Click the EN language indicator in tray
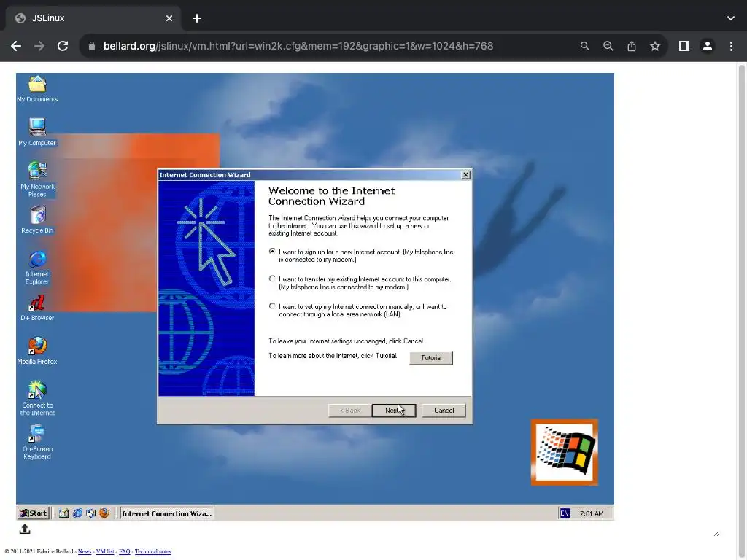Image resolution: width=747 pixels, height=560 pixels. 565,513
